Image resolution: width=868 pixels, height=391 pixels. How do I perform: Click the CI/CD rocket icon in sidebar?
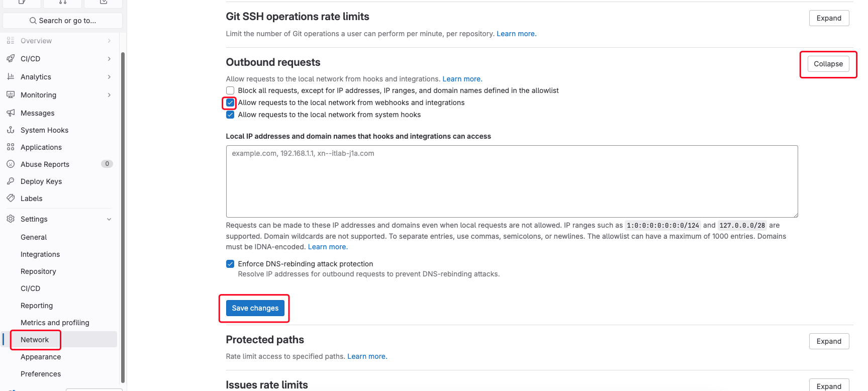pyautogui.click(x=11, y=59)
